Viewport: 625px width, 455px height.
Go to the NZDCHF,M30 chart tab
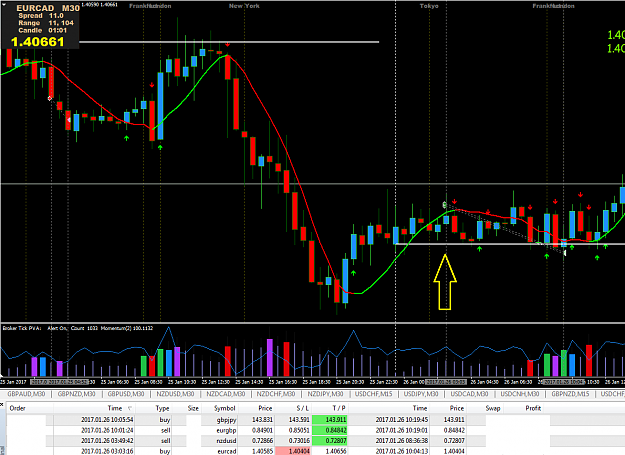[275, 394]
